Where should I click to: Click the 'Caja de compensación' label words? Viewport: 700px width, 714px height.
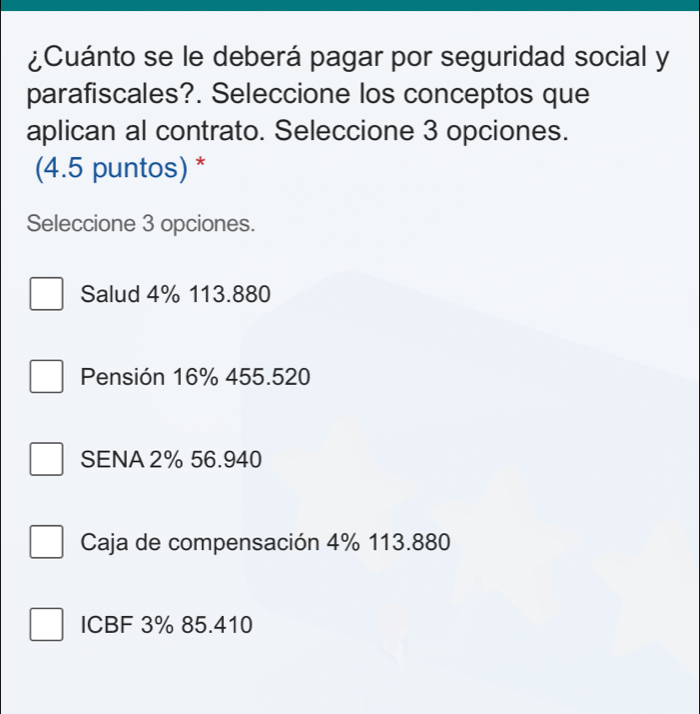203,543
